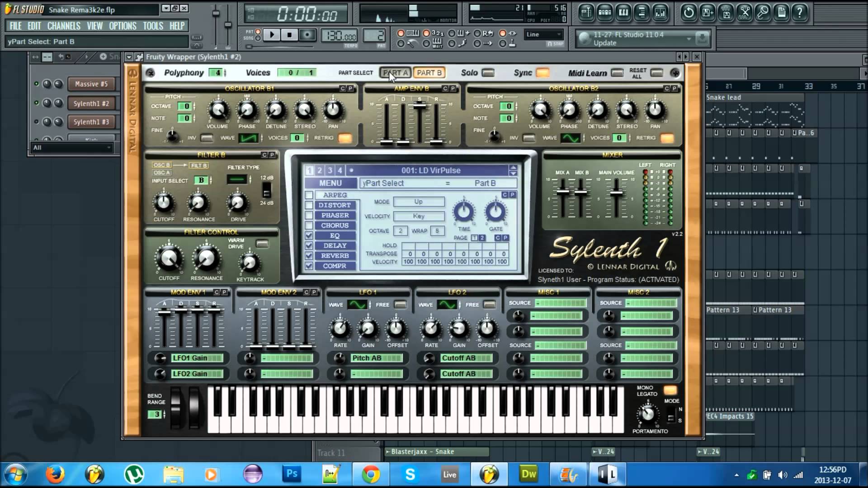Open the project info icon

pyautogui.click(x=781, y=13)
